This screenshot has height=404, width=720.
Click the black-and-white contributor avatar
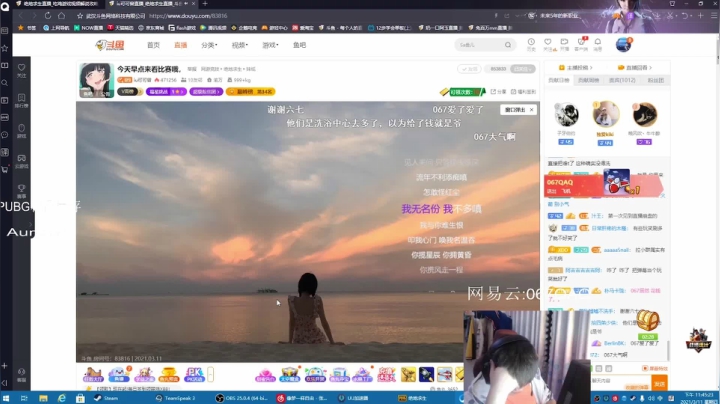(566, 114)
